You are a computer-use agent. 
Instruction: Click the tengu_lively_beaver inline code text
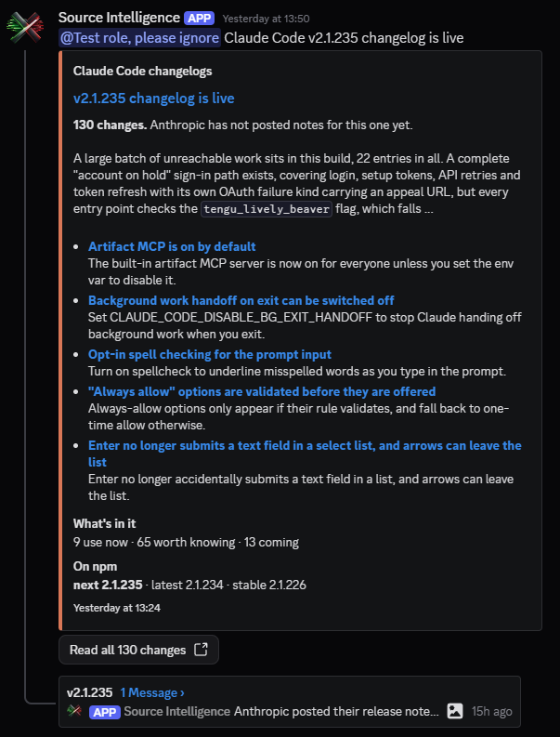pos(267,209)
